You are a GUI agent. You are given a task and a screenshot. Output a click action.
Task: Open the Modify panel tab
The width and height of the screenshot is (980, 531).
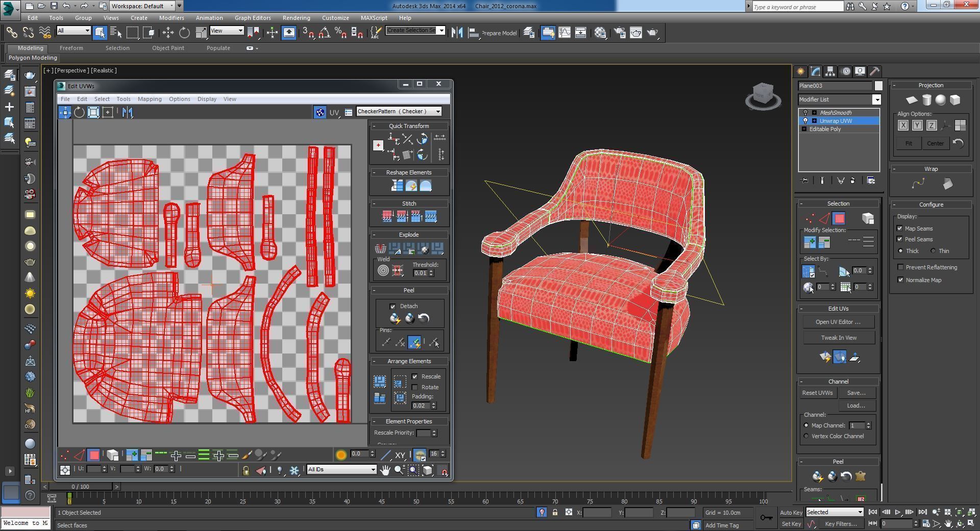click(x=815, y=71)
